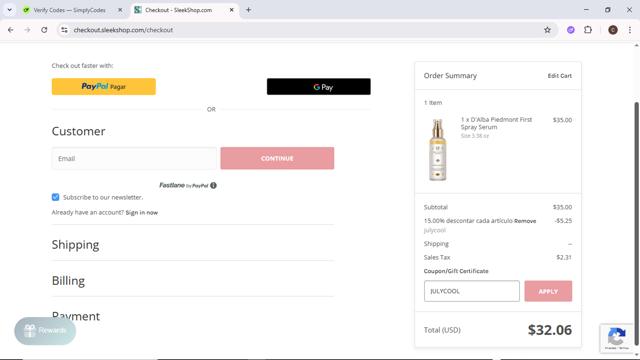
Task: Click the address bar URL
Action: coord(123,30)
